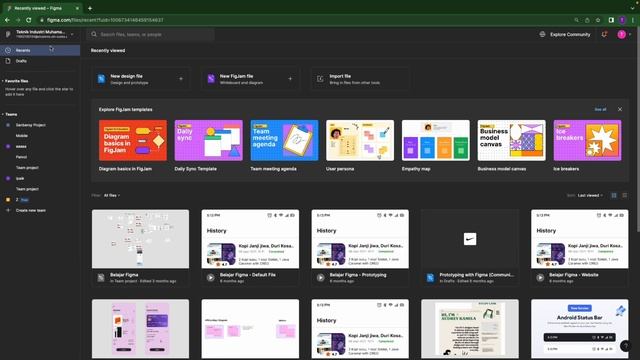
Task: Open the Belajar Figma file thumbnail
Action: (x=140, y=239)
